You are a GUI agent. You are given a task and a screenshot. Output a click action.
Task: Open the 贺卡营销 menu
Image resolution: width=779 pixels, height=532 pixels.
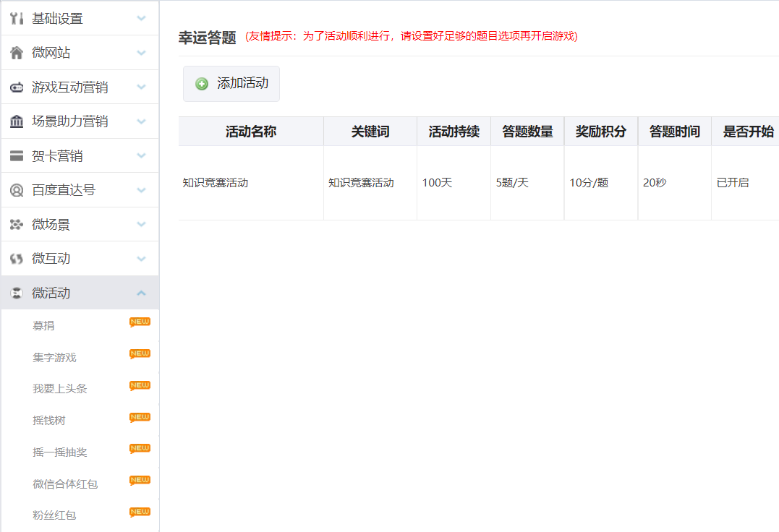pyautogui.click(x=80, y=156)
